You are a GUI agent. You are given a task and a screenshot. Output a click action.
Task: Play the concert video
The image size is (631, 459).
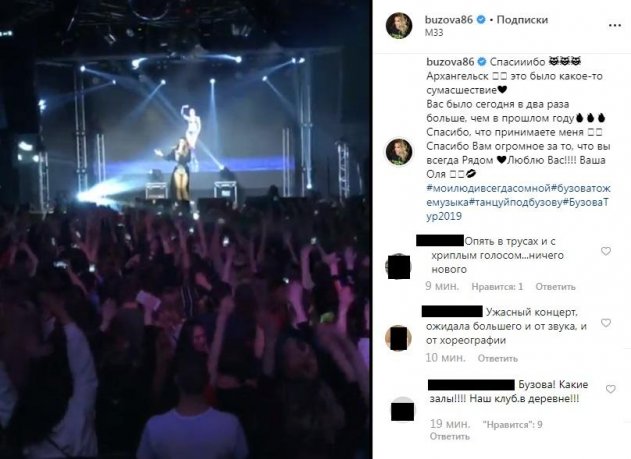tap(185, 229)
